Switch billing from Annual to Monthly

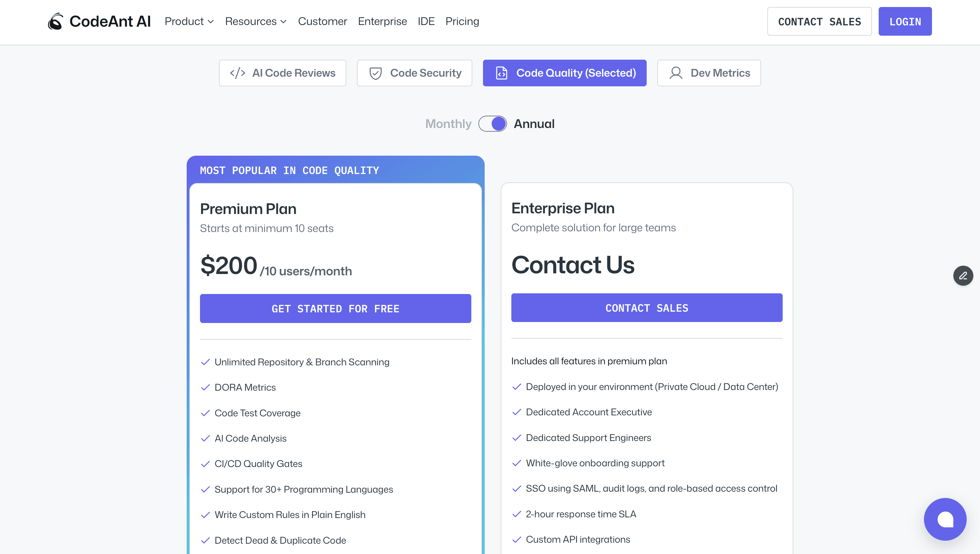pyautogui.click(x=493, y=124)
